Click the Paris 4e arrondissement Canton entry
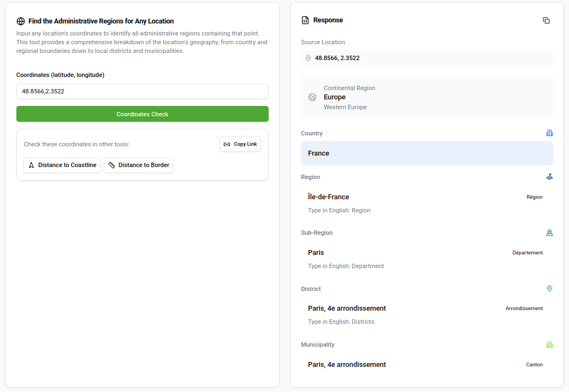The image size is (569, 392). [426, 364]
